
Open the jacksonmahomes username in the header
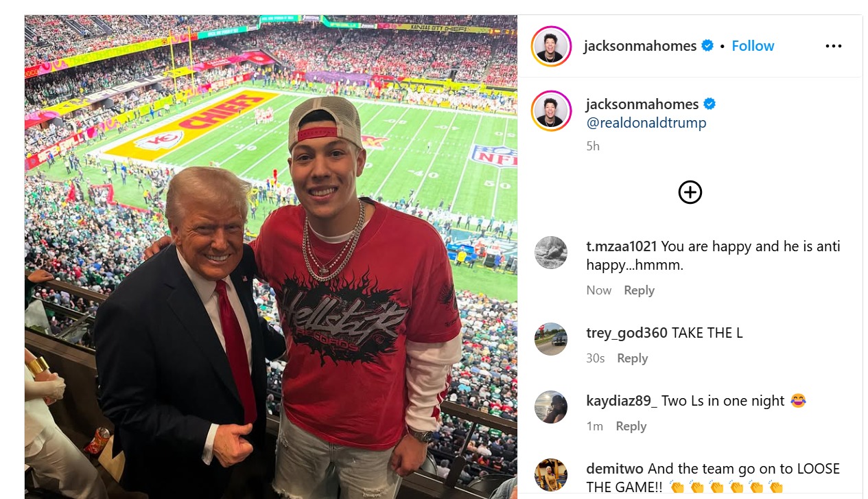[x=640, y=46]
